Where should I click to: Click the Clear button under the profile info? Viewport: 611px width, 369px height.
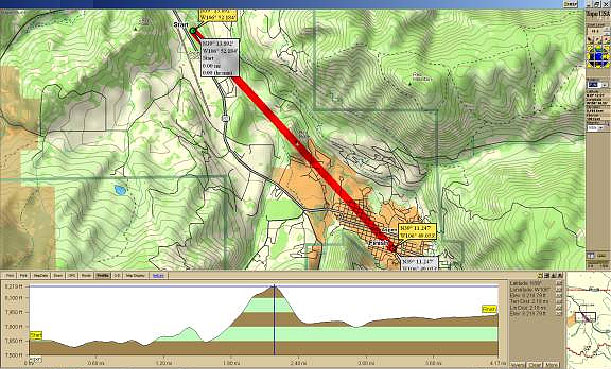(534, 365)
